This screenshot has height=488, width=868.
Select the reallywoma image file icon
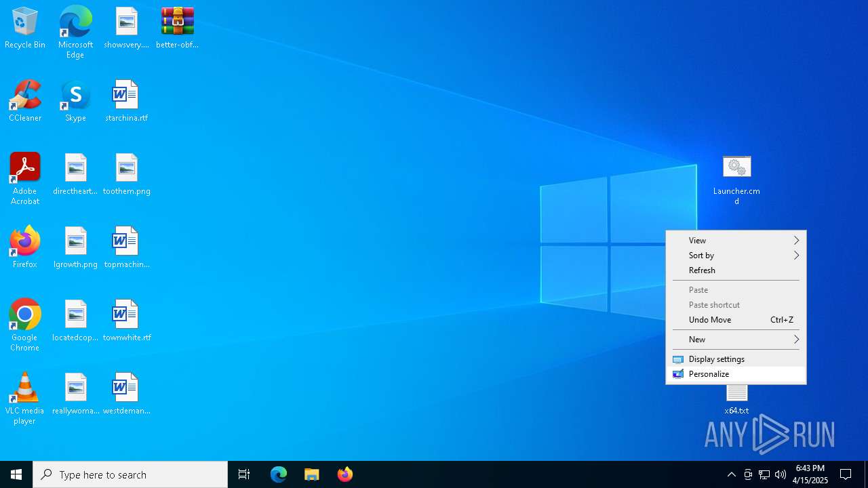[75, 394]
